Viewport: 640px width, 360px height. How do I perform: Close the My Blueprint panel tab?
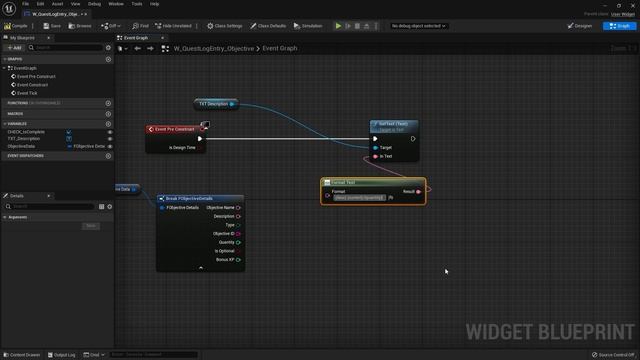pos(49,38)
